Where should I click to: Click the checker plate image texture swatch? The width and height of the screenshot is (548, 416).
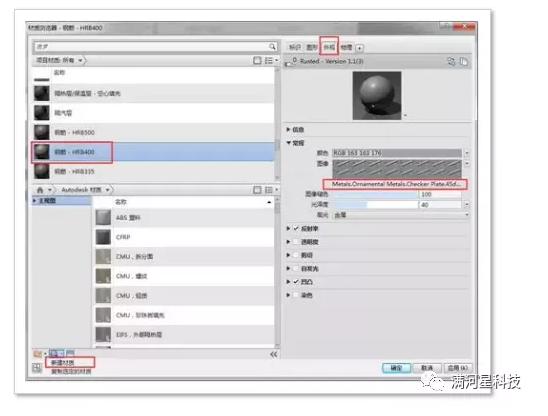pos(397,169)
